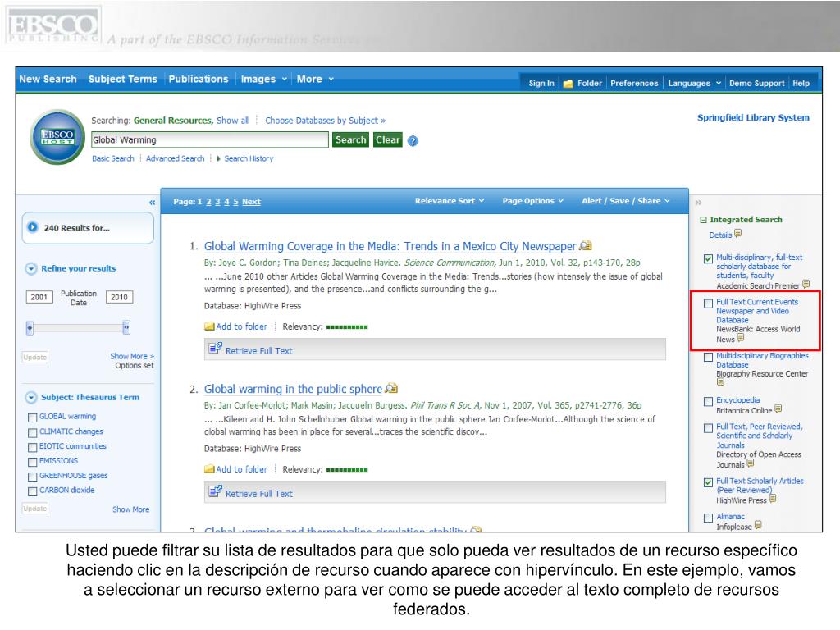The height and width of the screenshot is (630, 840).
Task: Check the BIOTIC communities checkbox
Action: coord(32,447)
